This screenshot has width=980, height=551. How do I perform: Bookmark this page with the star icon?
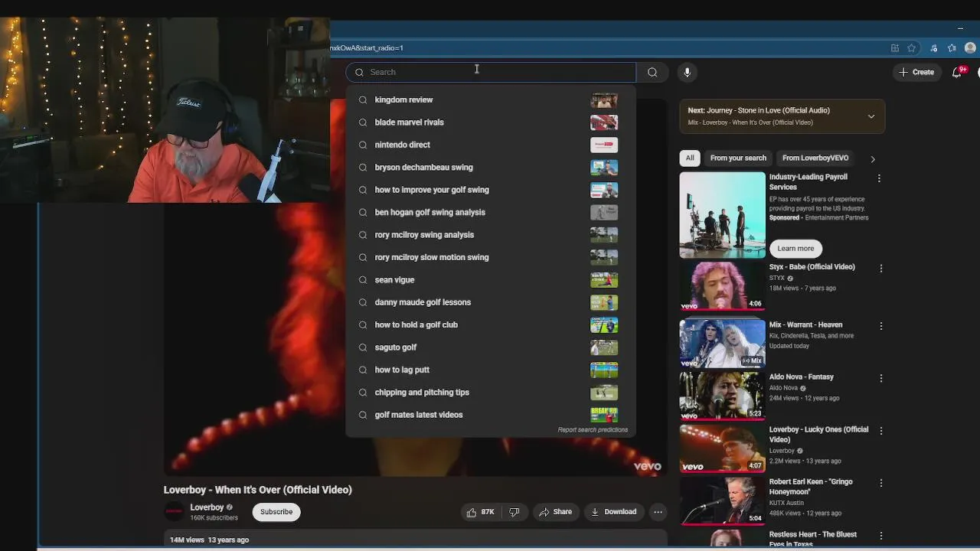[911, 47]
